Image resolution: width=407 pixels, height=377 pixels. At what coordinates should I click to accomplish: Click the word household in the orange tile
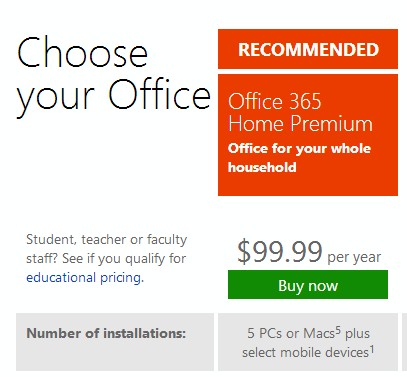coord(262,167)
